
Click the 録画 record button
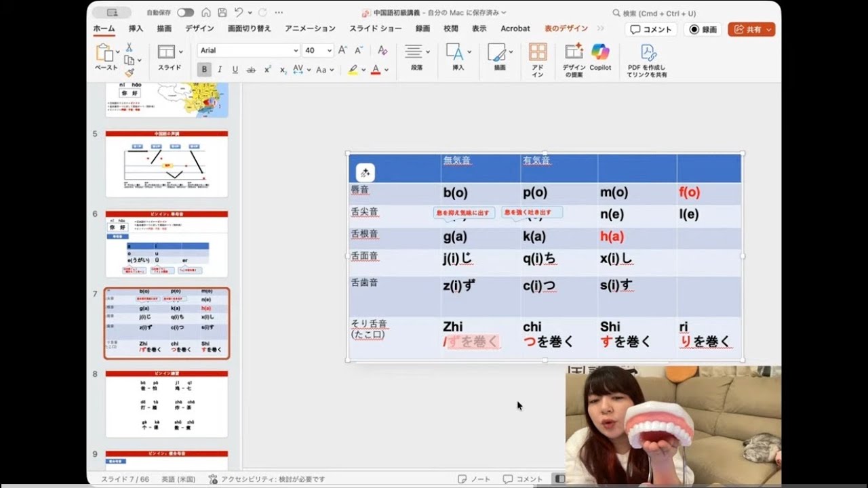coord(703,29)
